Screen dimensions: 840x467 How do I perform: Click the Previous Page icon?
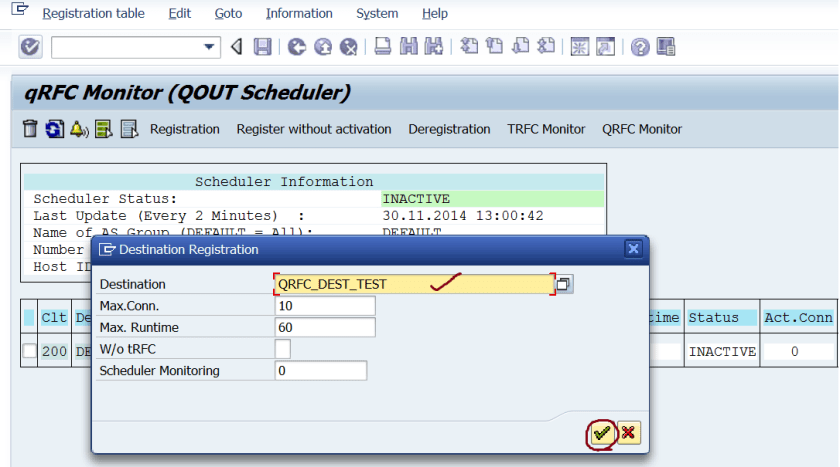click(494, 47)
